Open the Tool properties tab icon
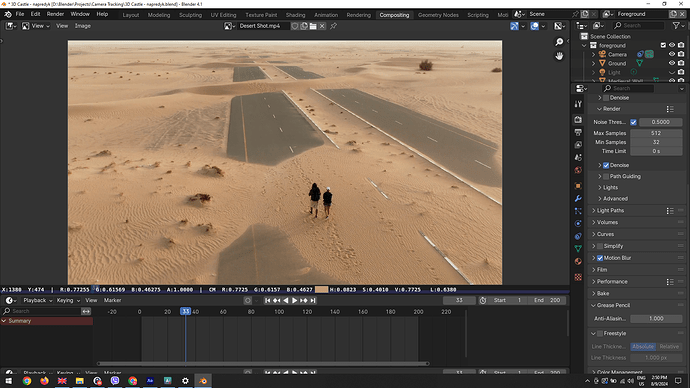 pos(578,104)
